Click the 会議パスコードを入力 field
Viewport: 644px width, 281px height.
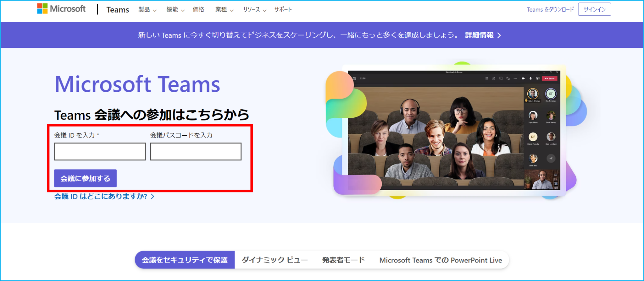(x=196, y=152)
